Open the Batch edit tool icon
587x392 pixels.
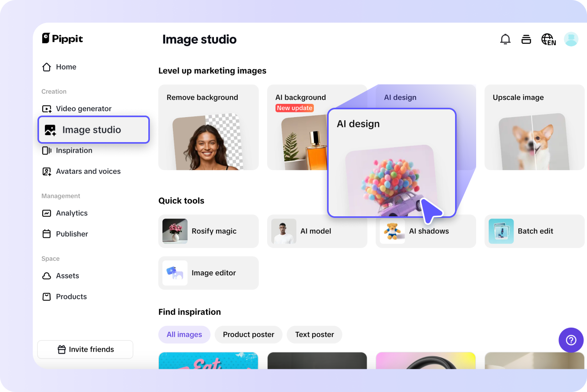501,231
